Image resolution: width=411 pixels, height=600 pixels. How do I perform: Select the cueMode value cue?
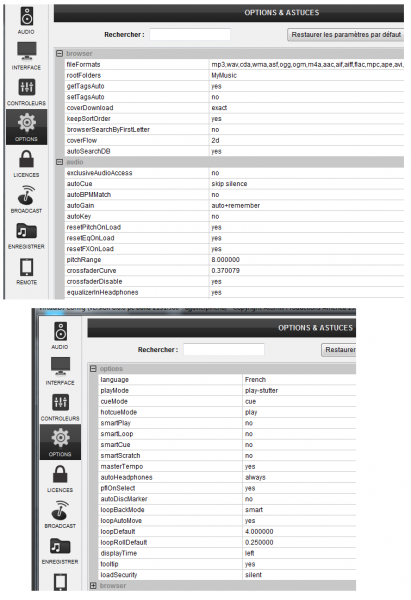(x=250, y=401)
